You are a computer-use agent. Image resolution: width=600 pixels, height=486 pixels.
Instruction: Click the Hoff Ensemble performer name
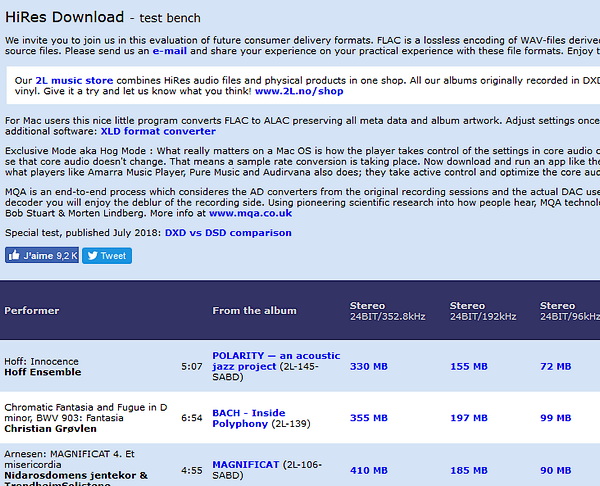pyautogui.click(x=43, y=372)
